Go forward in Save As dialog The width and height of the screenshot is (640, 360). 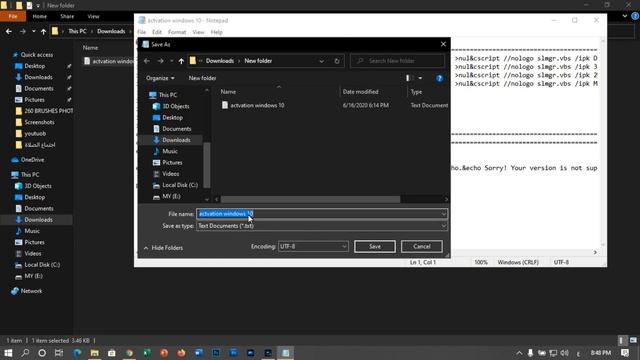coord(160,61)
